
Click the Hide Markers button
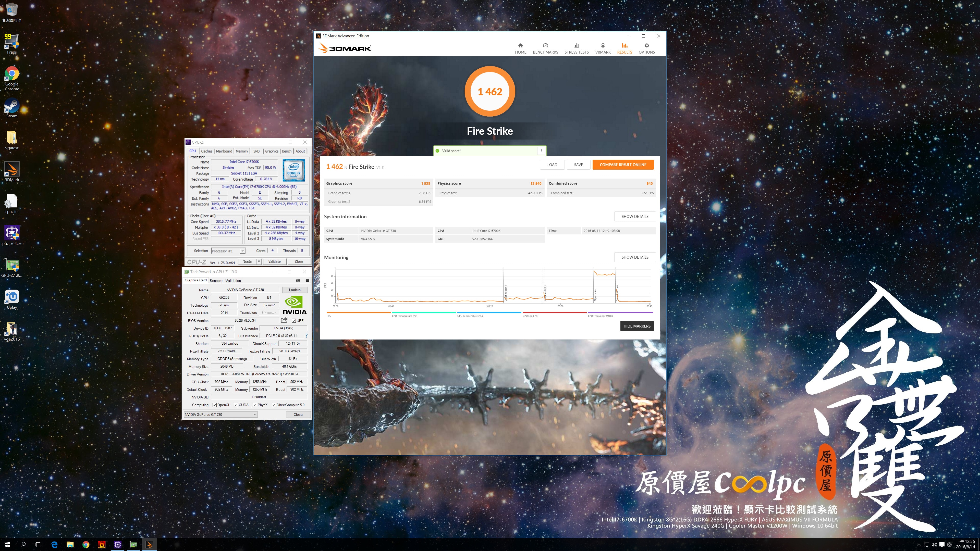coord(637,326)
